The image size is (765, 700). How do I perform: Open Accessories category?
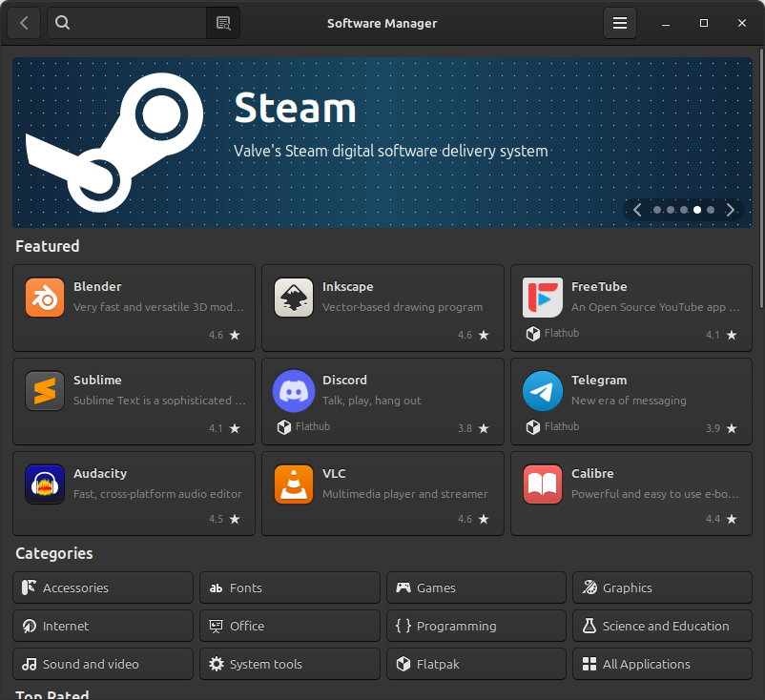(103, 587)
